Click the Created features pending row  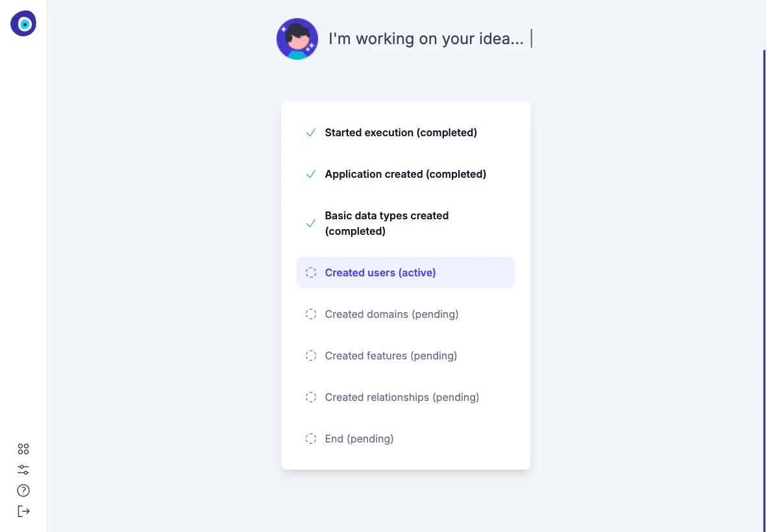(391, 356)
